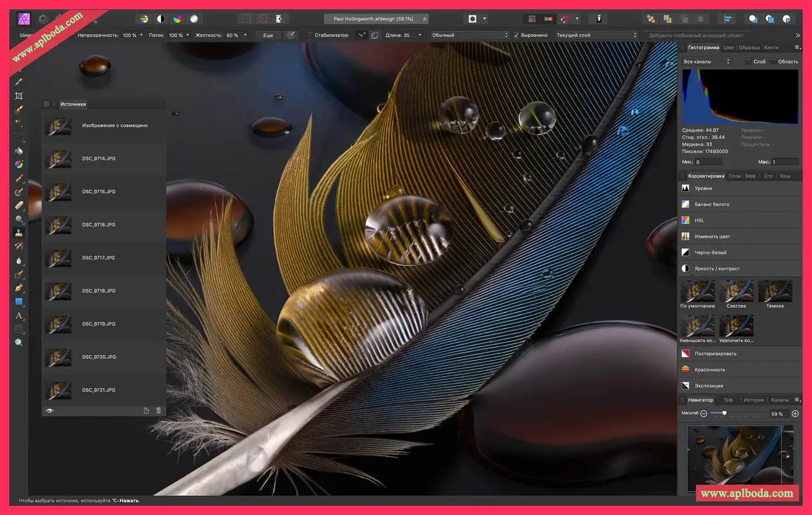Viewport: 812px width, 515px height.
Task: Enable the Стабилизатор checkbox
Action: tap(310, 35)
